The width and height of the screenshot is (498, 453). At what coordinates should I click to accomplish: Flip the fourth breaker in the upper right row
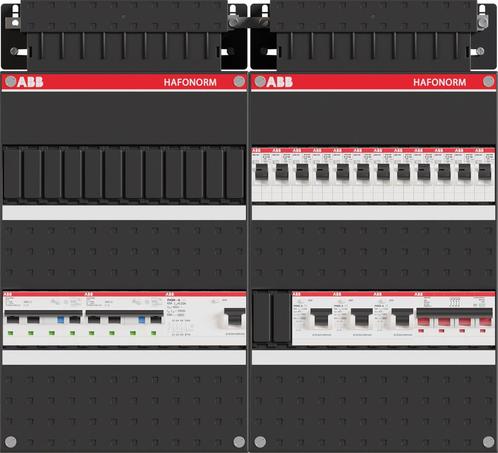pos(323,172)
